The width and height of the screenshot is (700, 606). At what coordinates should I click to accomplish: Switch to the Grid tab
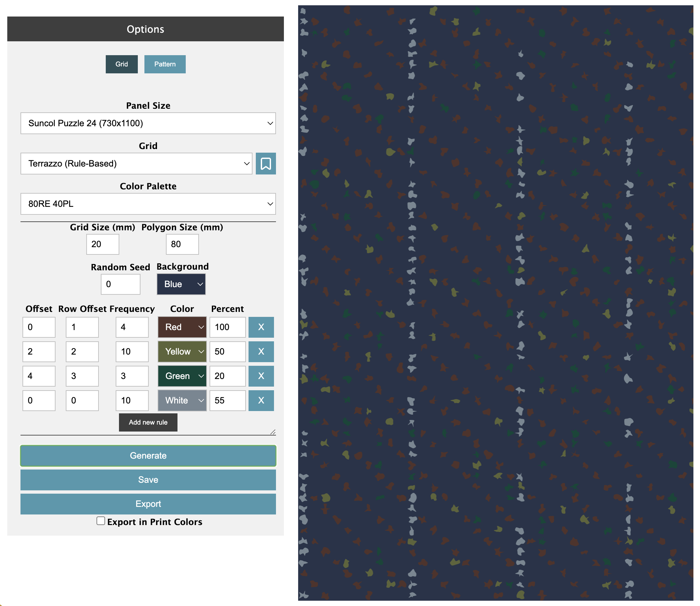tap(122, 64)
